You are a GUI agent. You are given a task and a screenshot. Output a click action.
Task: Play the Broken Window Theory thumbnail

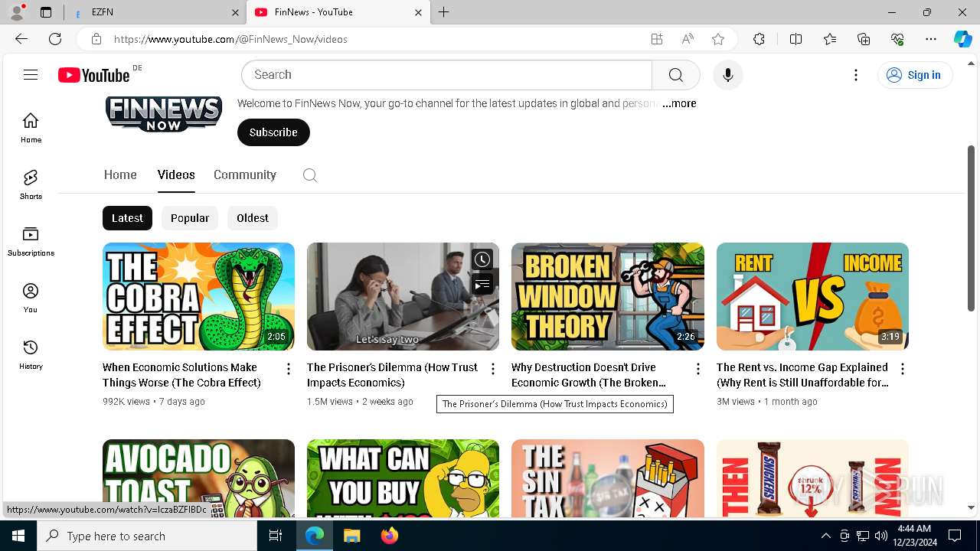pyautogui.click(x=608, y=296)
